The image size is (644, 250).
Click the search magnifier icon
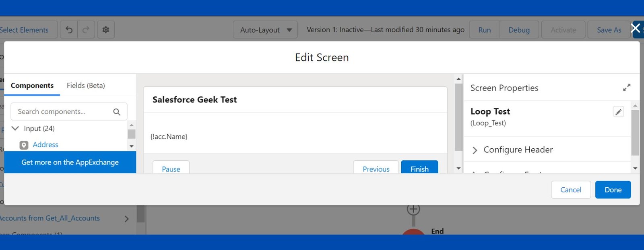click(117, 112)
